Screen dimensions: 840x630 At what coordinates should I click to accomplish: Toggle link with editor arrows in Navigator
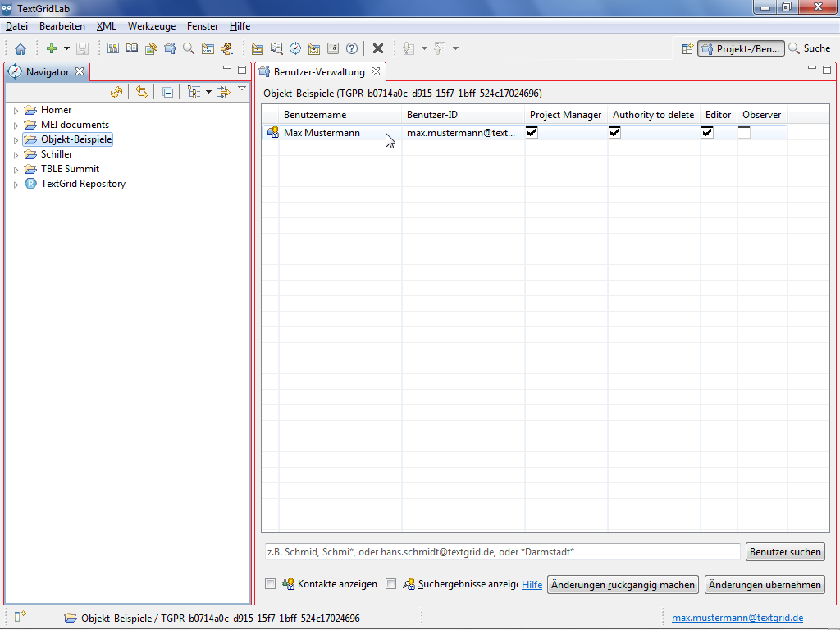pyautogui.click(x=142, y=93)
